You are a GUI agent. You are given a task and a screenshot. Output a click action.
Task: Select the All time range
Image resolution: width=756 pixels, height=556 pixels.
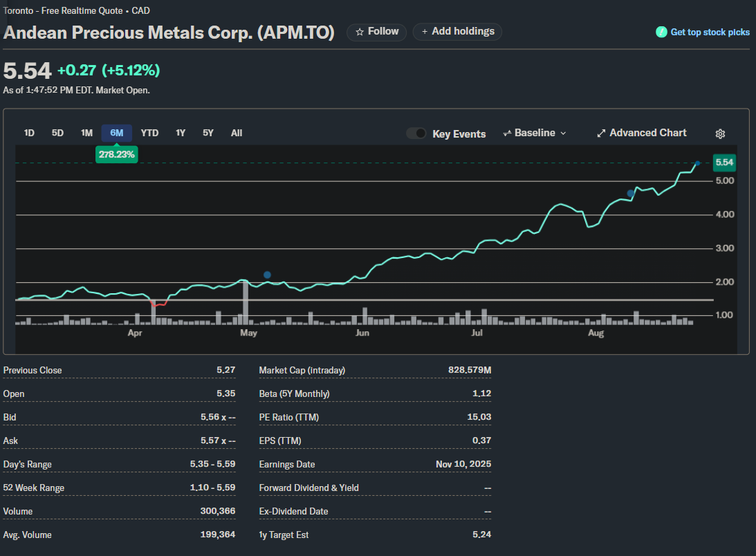pyautogui.click(x=237, y=133)
